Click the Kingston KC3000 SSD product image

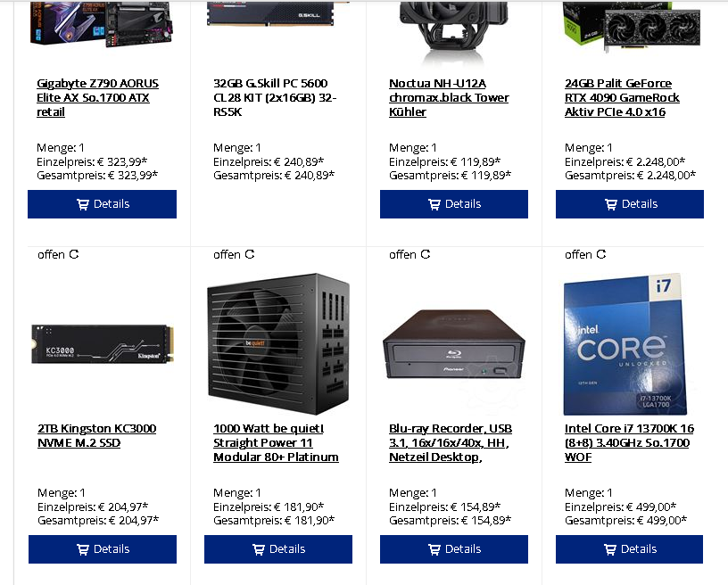tap(103, 343)
